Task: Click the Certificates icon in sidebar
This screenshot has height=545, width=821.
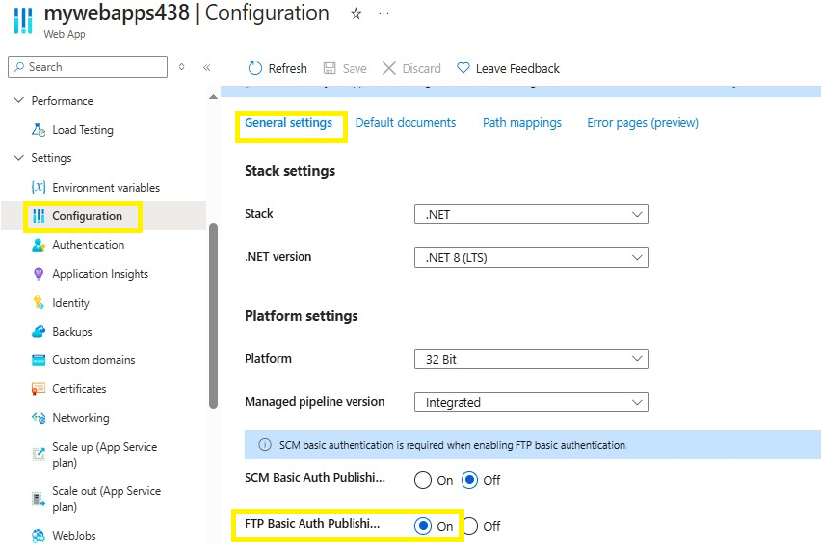Action: (39, 389)
